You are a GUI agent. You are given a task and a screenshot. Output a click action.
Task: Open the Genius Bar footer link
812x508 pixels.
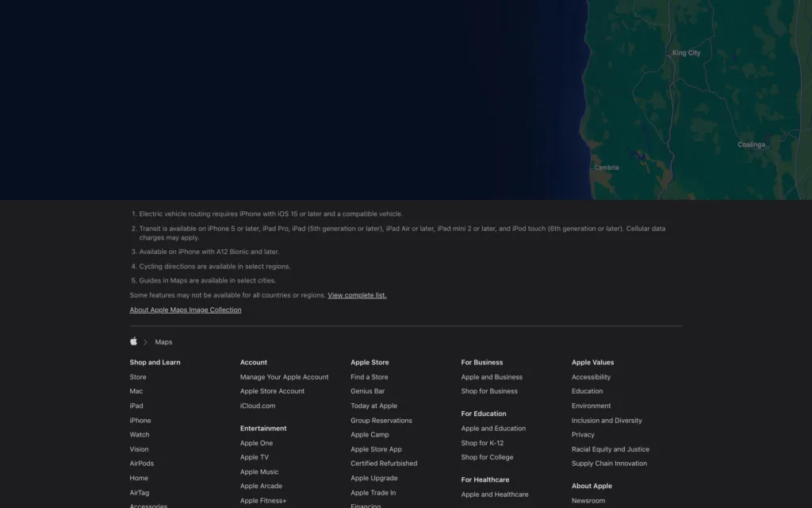[368, 391]
